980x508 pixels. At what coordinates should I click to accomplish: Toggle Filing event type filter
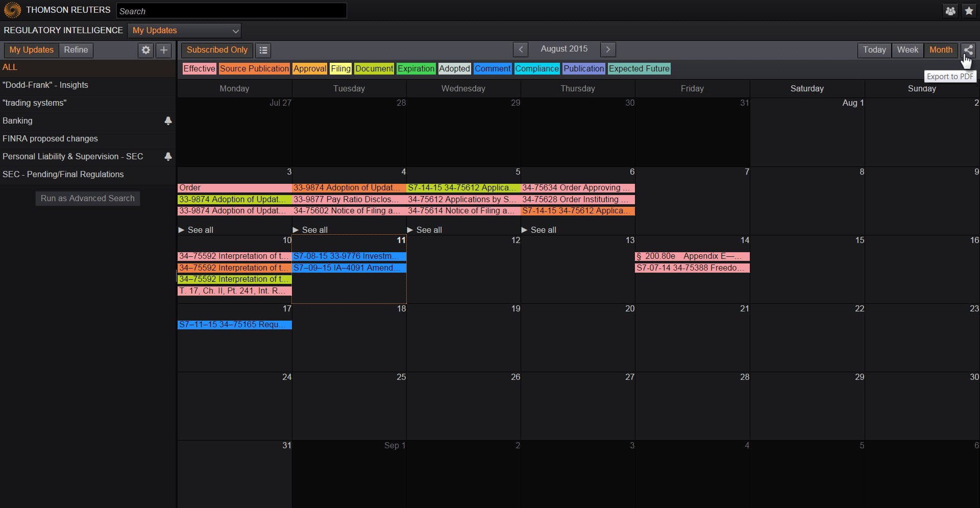click(340, 69)
